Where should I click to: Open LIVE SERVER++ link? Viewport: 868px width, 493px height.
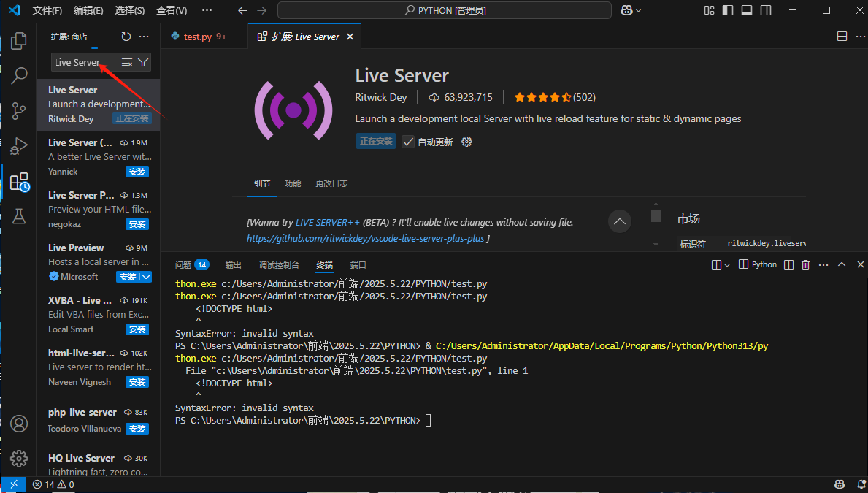(x=328, y=222)
